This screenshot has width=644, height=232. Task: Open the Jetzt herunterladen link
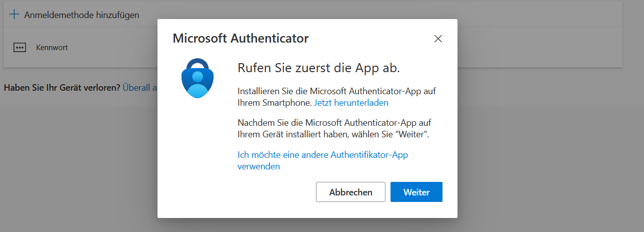tap(351, 103)
